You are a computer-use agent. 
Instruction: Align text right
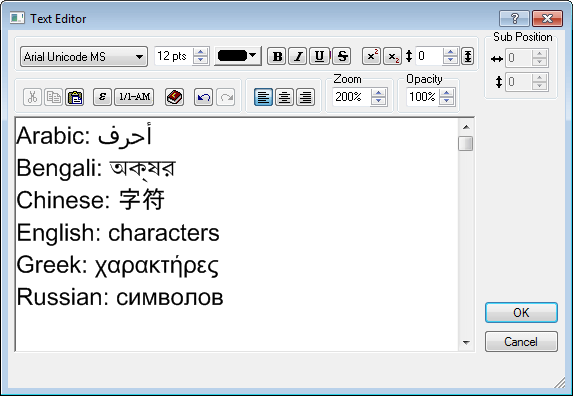[x=306, y=97]
